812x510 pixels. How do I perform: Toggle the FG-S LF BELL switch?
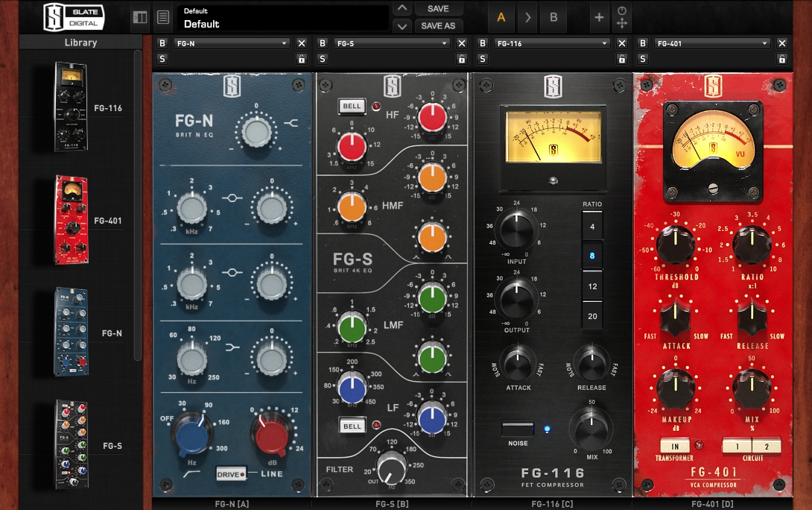point(352,426)
